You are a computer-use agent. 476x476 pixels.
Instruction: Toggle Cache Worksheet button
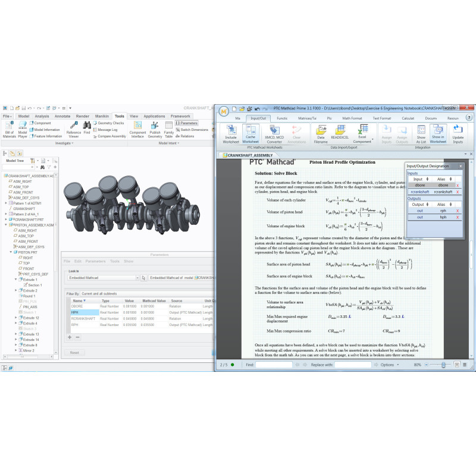click(250, 134)
